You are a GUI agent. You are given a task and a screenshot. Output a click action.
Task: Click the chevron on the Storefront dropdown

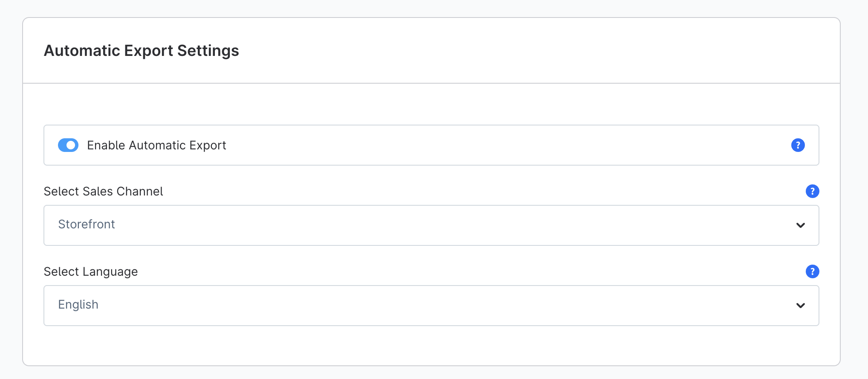tap(801, 225)
